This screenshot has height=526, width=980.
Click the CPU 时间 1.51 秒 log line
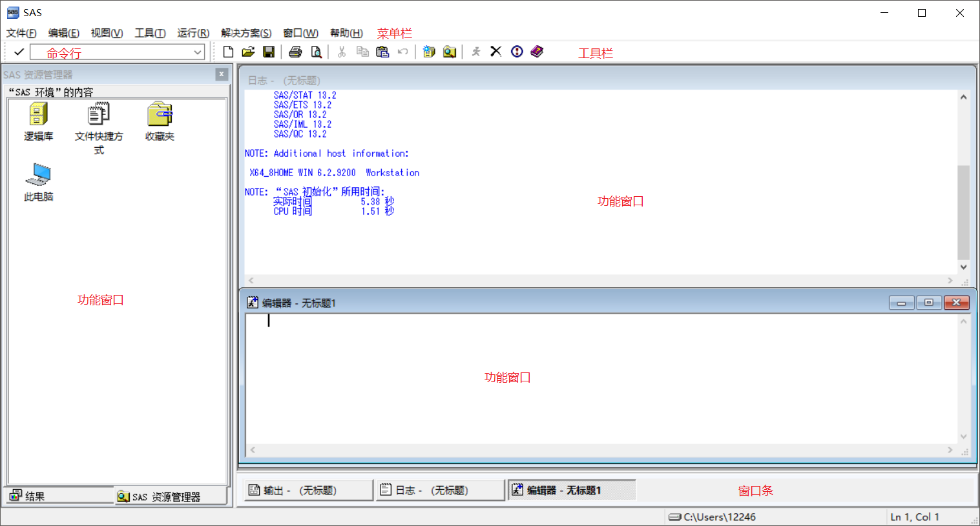334,211
